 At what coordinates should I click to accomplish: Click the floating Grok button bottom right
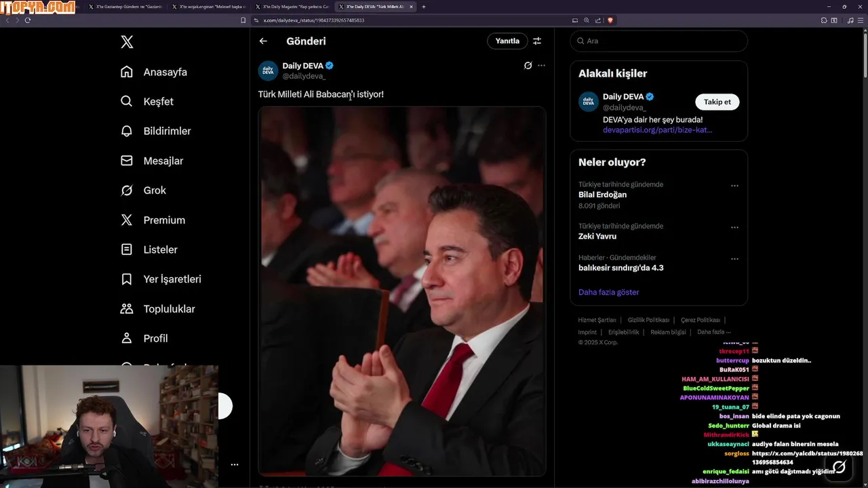tap(839, 466)
